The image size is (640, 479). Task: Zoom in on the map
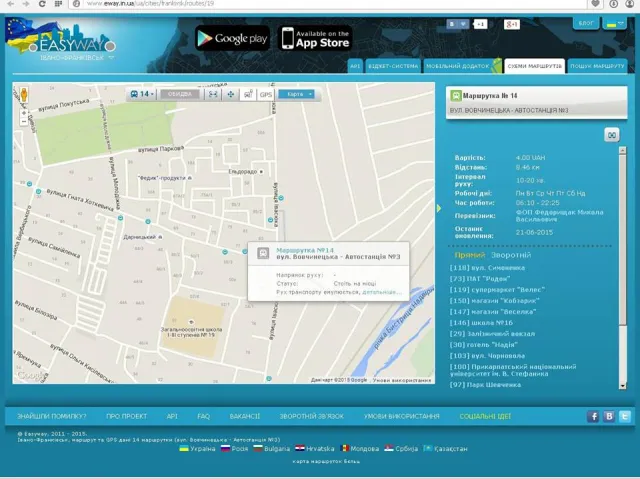24,113
